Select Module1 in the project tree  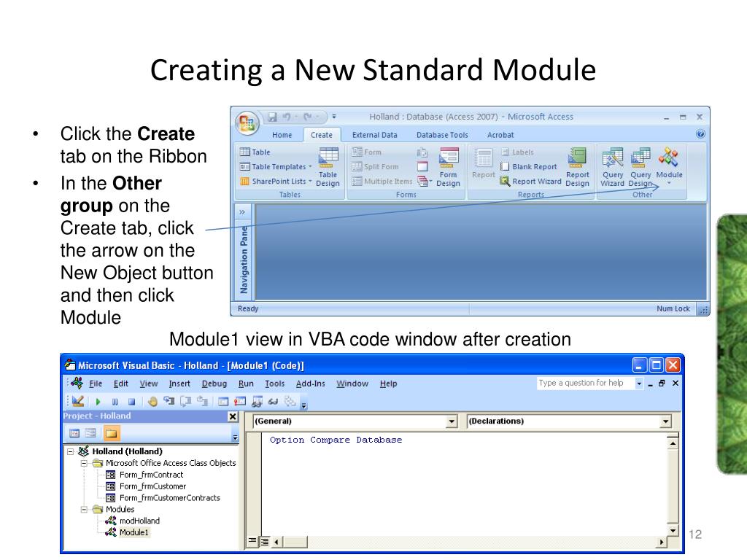134,532
